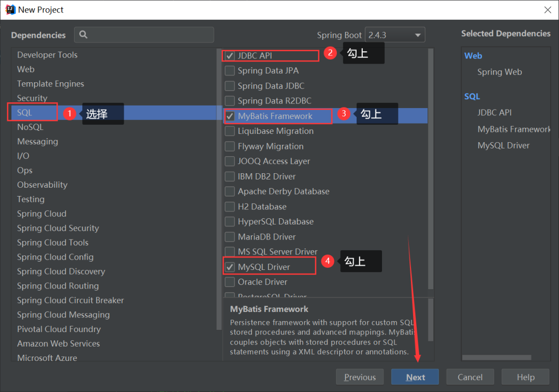This screenshot has height=392, width=559.
Task: Uncheck the MyBatis Framework checkbox
Action: [x=230, y=116]
